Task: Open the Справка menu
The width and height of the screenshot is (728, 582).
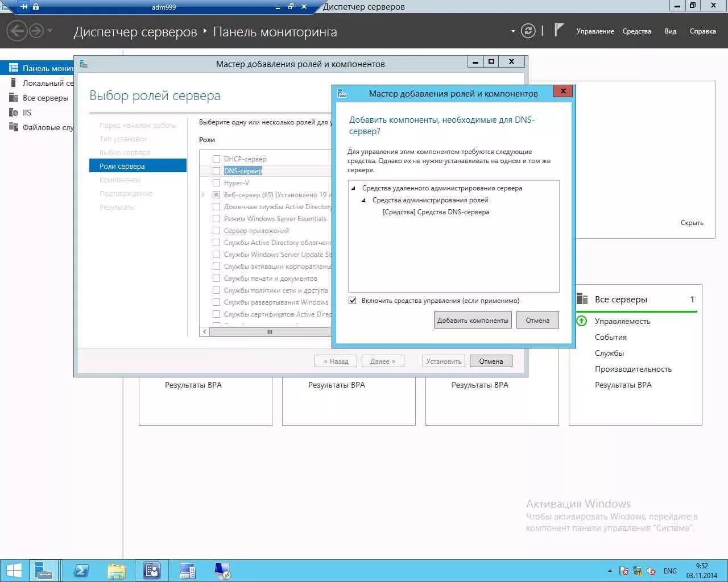Action: (x=702, y=31)
